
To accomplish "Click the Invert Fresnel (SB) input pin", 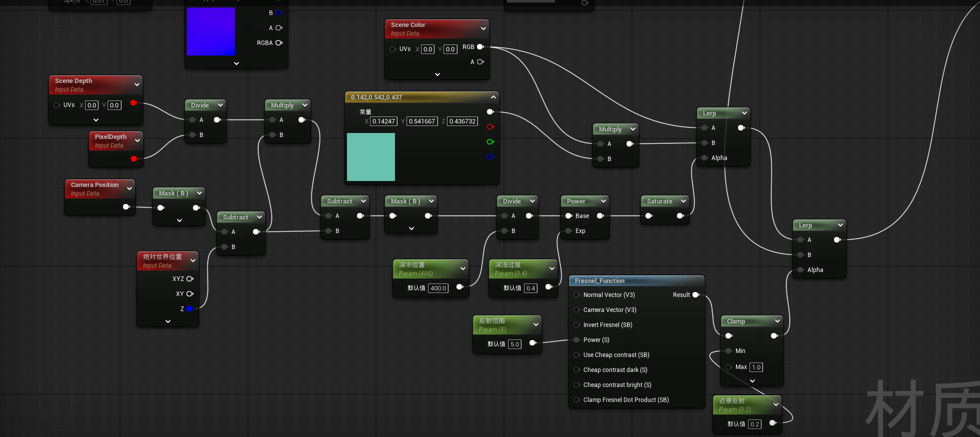I will point(576,325).
